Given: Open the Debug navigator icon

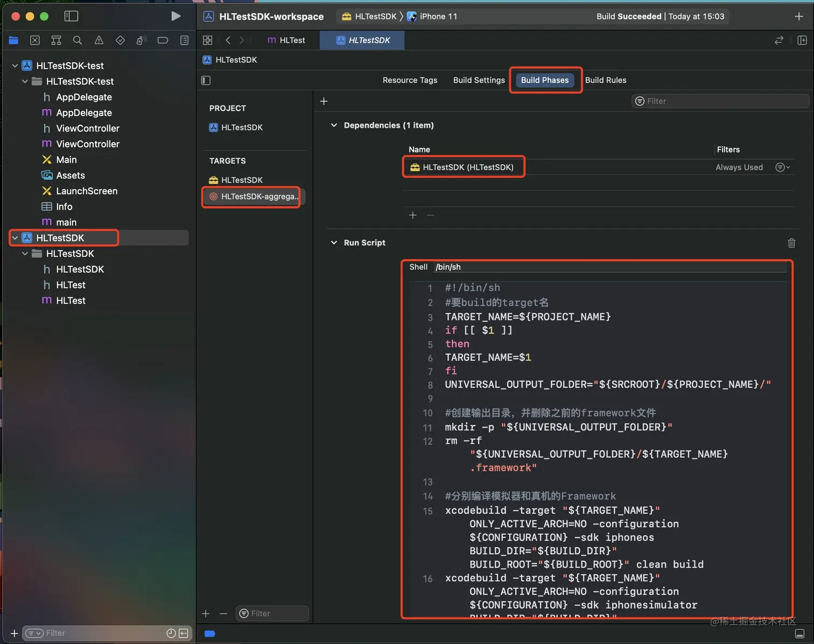Looking at the screenshot, I should 142,40.
